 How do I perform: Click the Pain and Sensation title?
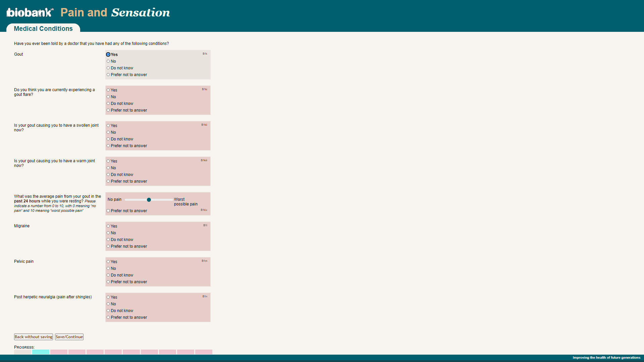click(x=115, y=12)
